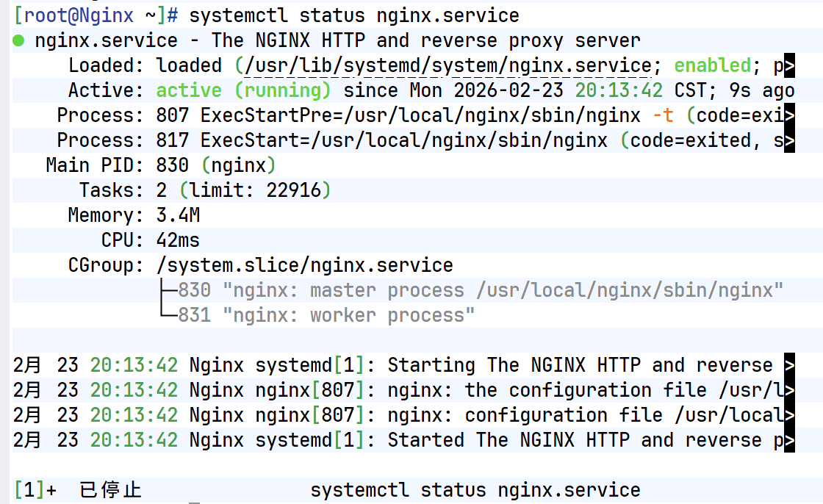Click the 831 nginx worker process tree row
This screenshot has height=504, width=823.
click(317, 315)
